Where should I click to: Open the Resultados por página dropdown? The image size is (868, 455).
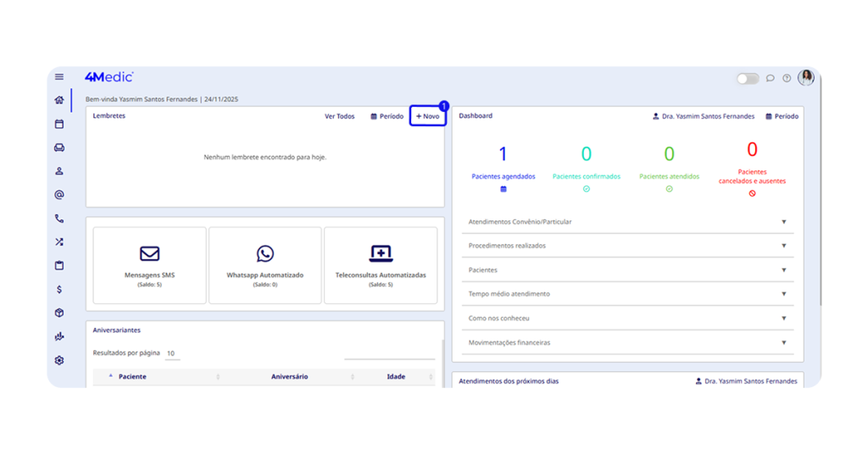click(x=172, y=353)
